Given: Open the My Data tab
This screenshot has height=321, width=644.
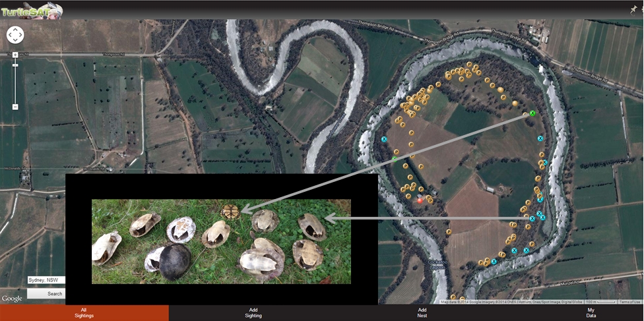Looking at the screenshot, I should [591, 313].
